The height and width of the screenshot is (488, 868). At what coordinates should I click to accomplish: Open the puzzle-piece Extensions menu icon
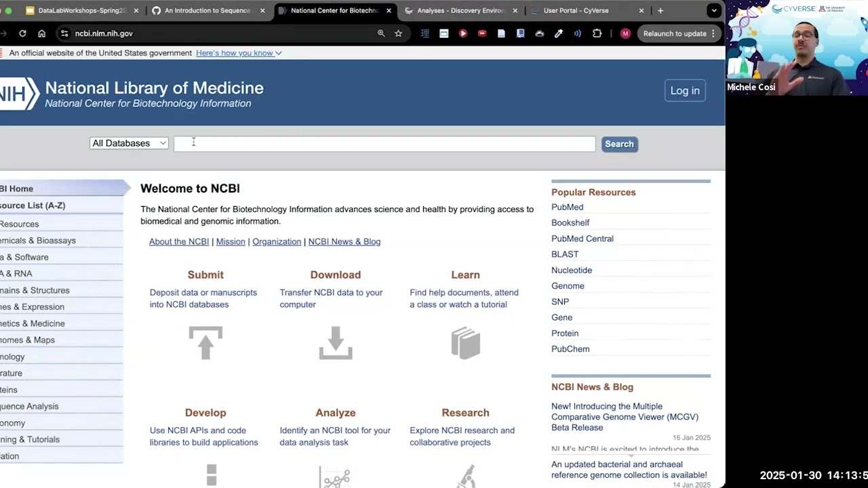pyautogui.click(x=597, y=33)
